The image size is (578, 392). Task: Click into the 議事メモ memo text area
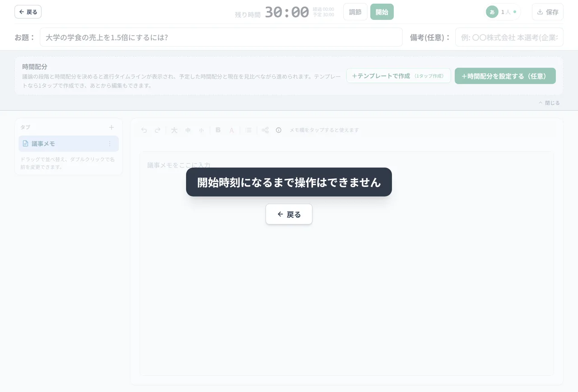click(347, 263)
